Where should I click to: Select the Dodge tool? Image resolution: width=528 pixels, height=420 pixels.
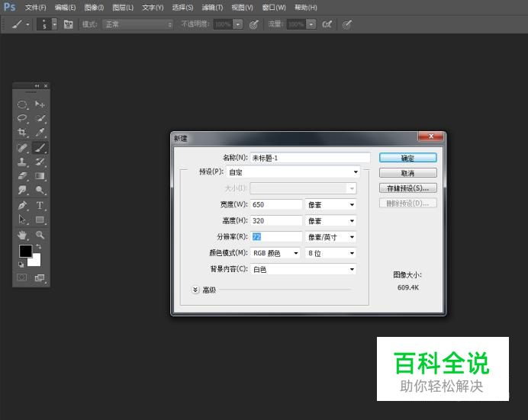(x=40, y=190)
